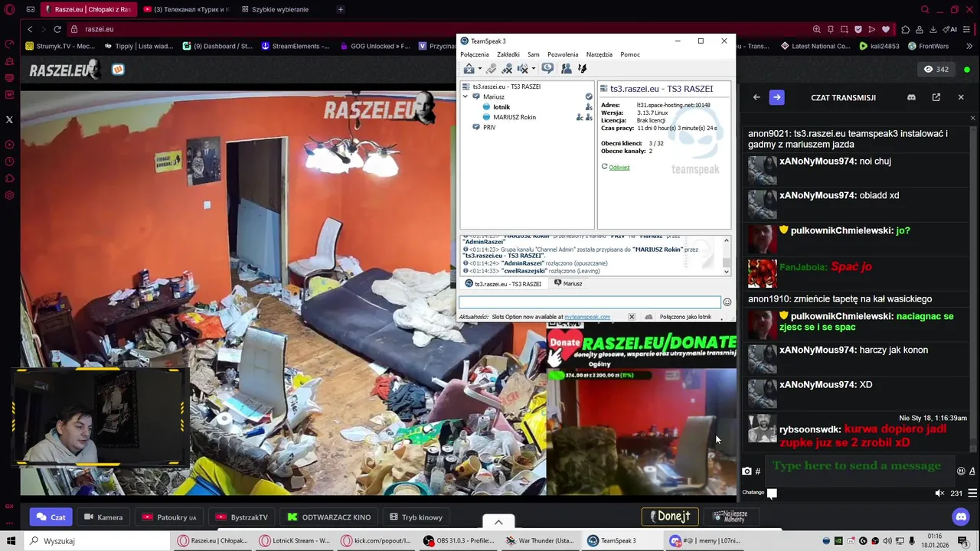Focus the TeamSpeak chat input field
The width and height of the screenshot is (980, 551).
pos(590,302)
